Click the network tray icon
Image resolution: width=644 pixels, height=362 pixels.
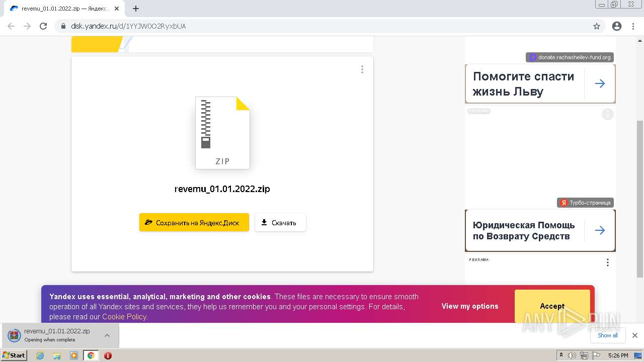pyautogui.click(x=584, y=355)
